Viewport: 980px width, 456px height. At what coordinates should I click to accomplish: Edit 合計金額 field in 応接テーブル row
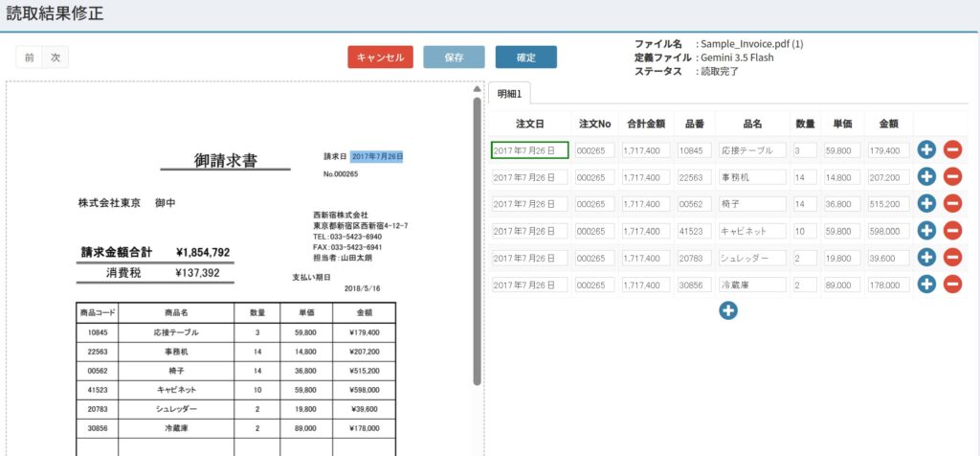(646, 150)
